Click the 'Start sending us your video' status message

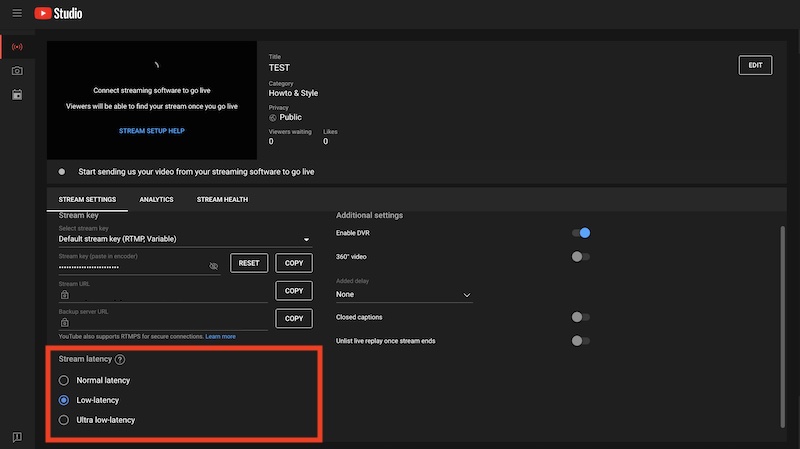tap(196, 172)
